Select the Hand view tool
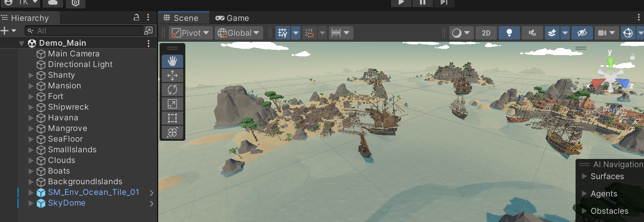Image resolution: width=644 pixels, height=222 pixels. pyautogui.click(x=172, y=61)
